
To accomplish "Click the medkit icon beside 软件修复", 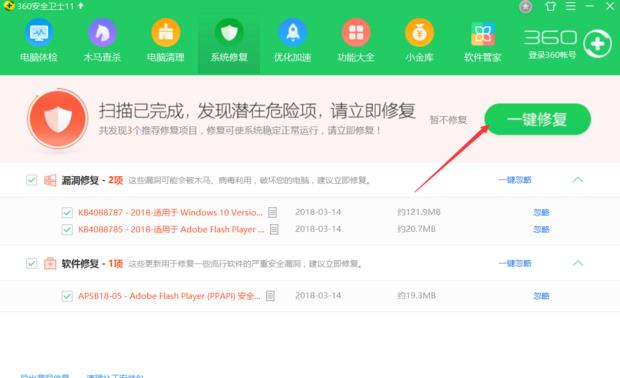I will (x=50, y=263).
